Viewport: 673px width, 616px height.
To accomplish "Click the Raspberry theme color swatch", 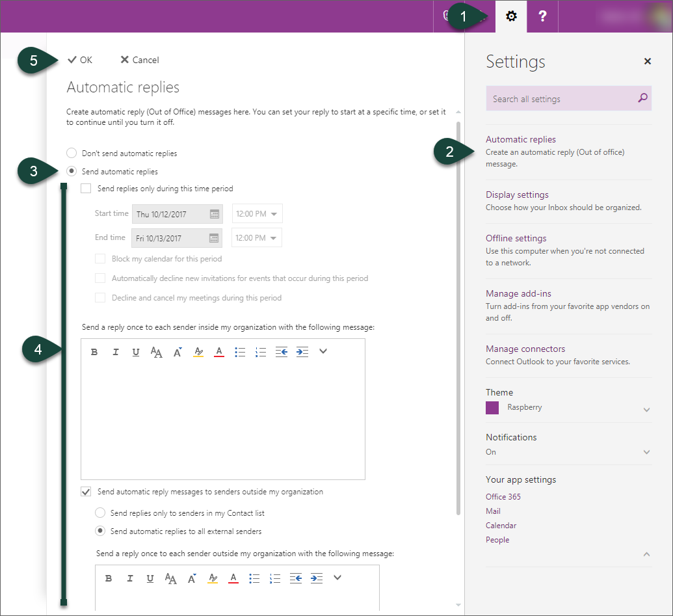I will pos(492,408).
